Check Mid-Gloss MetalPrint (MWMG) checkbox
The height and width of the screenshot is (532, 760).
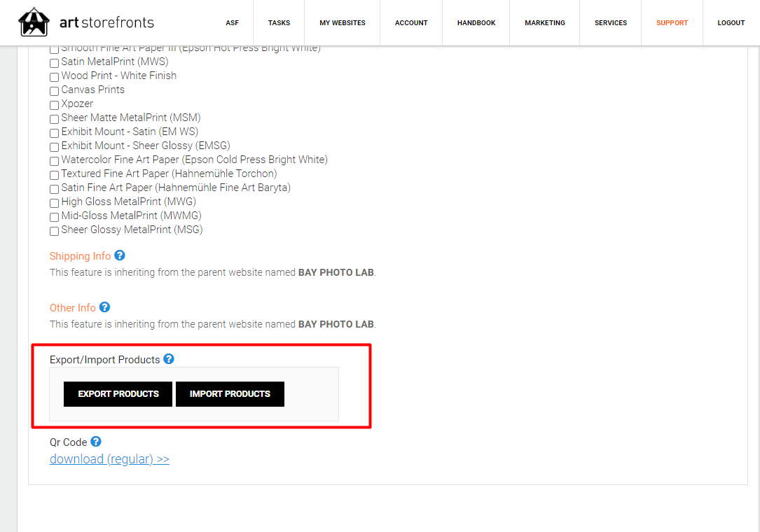pyautogui.click(x=55, y=218)
